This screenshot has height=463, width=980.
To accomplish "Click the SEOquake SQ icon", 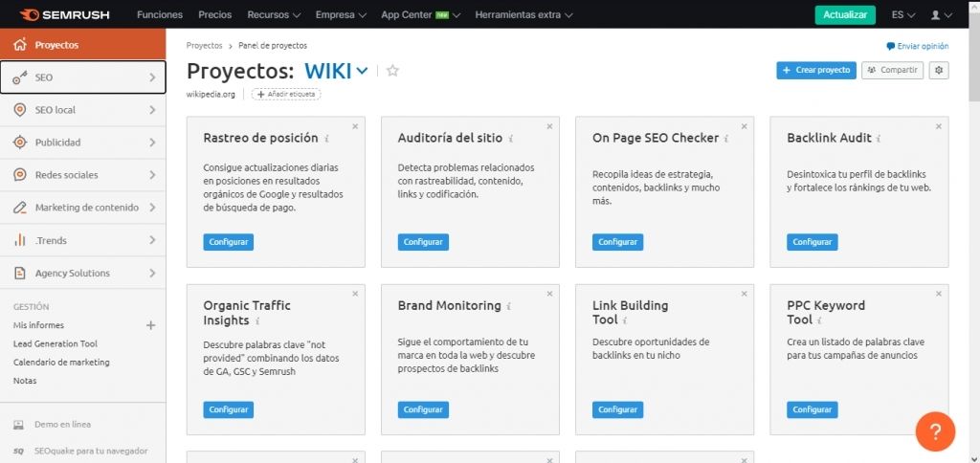I will tap(19, 451).
